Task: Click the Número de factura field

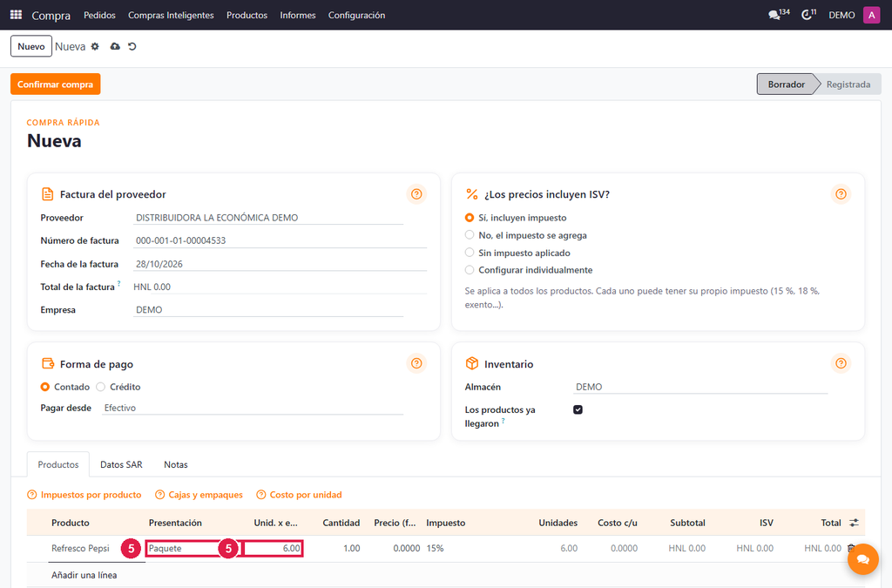Action: 280,240
